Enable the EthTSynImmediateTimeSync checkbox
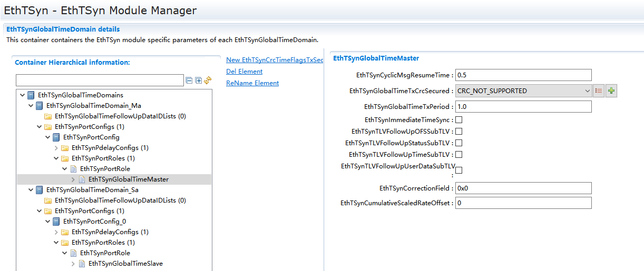This screenshot has height=271, width=644. point(458,120)
